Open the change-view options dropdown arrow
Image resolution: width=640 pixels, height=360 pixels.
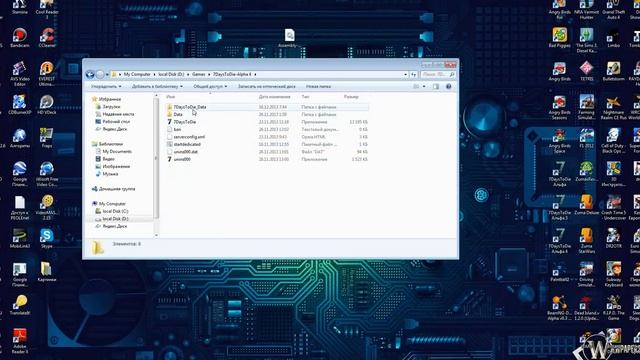(x=424, y=87)
